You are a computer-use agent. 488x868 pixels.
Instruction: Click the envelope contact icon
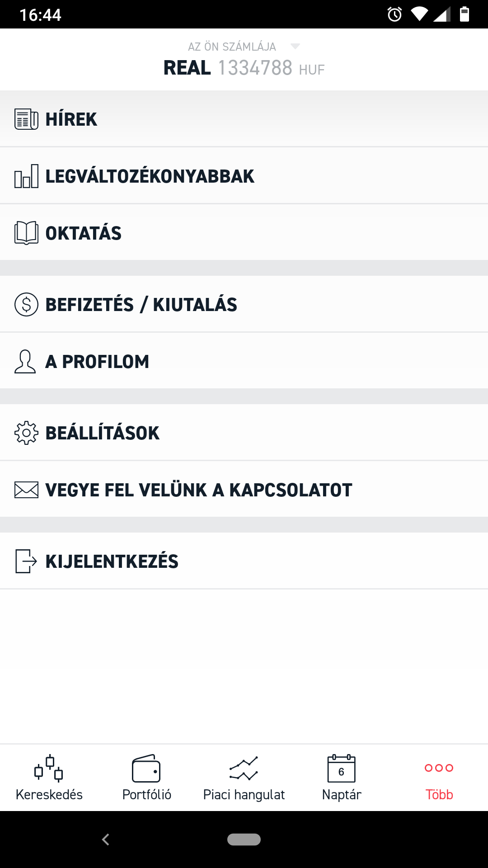click(26, 490)
